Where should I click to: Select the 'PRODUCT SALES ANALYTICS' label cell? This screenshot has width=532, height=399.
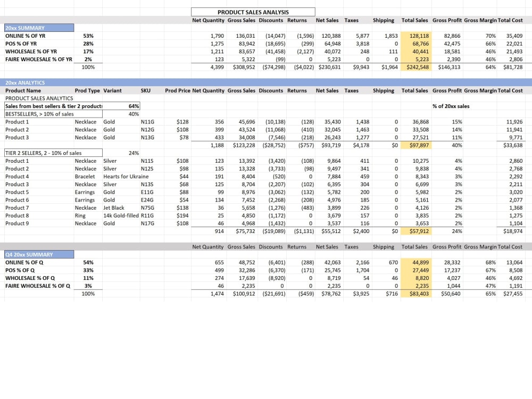pos(39,98)
